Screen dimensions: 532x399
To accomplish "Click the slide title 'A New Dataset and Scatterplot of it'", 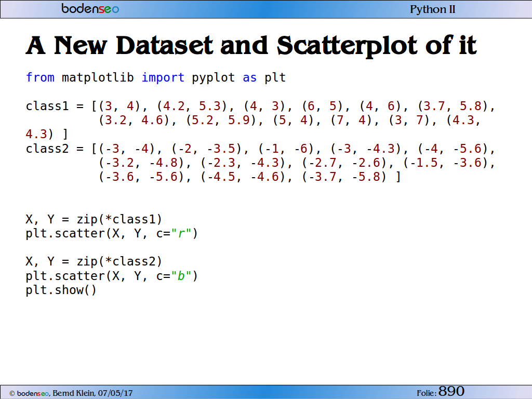I will coord(251,46).
